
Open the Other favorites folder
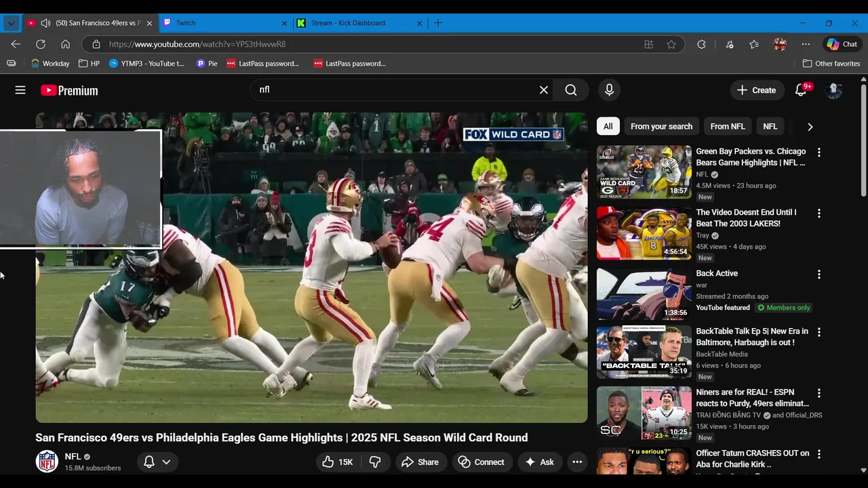point(831,64)
